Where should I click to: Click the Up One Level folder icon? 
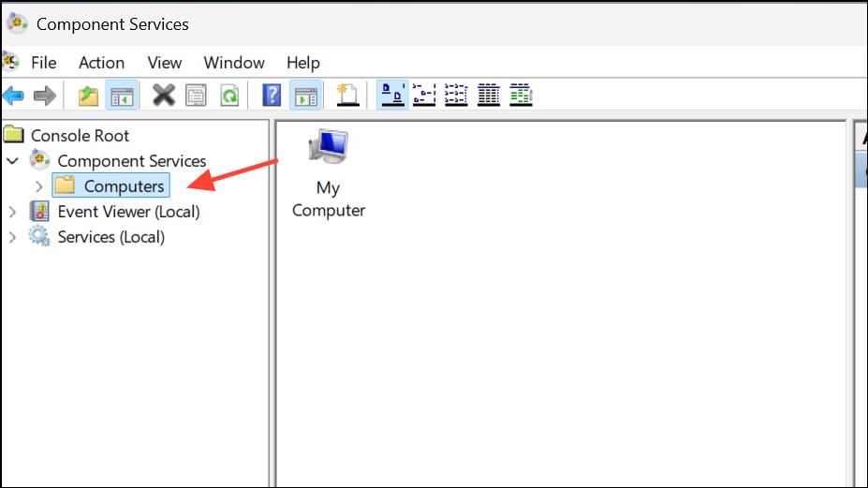pos(88,95)
